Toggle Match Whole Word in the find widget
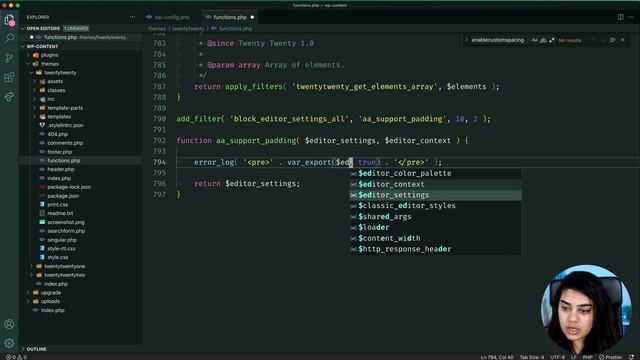Image resolution: width=640 pixels, height=360 pixels. (543, 40)
